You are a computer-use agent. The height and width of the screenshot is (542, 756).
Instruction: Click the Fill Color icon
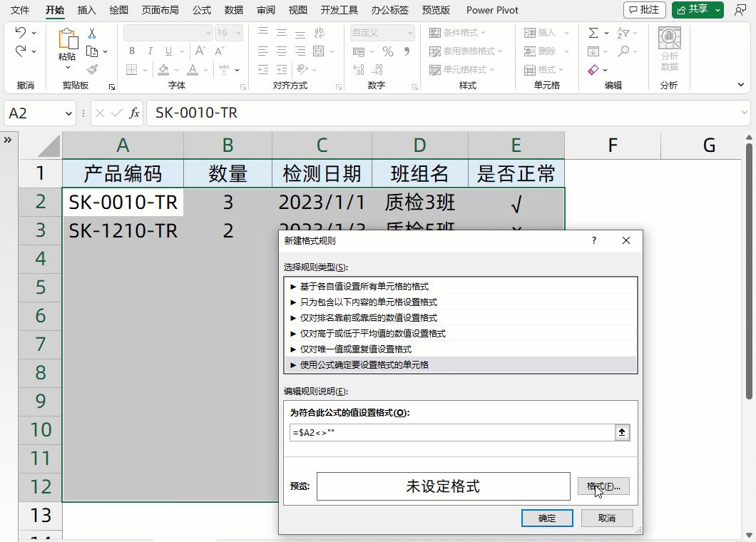164,69
